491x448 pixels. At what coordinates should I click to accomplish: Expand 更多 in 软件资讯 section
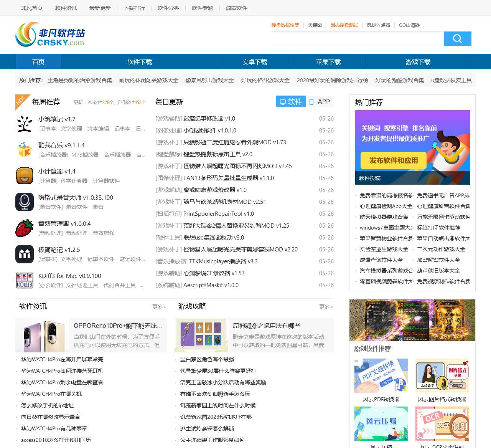click(159, 307)
